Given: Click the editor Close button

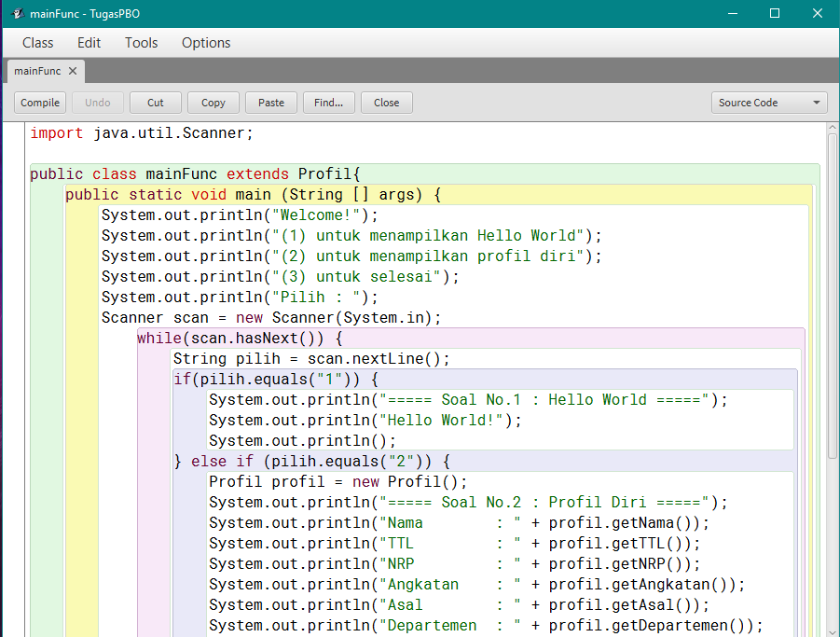Looking at the screenshot, I should [x=386, y=103].
